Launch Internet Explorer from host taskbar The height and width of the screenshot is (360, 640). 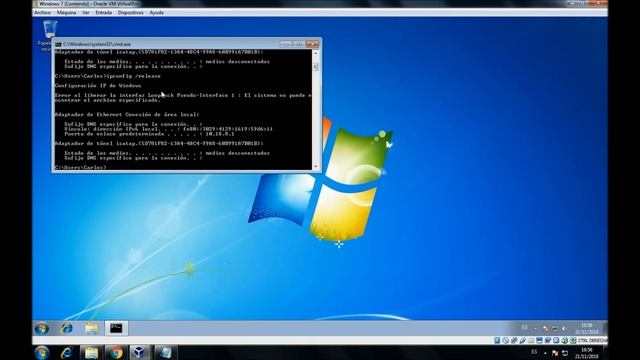tap(67, 353)
